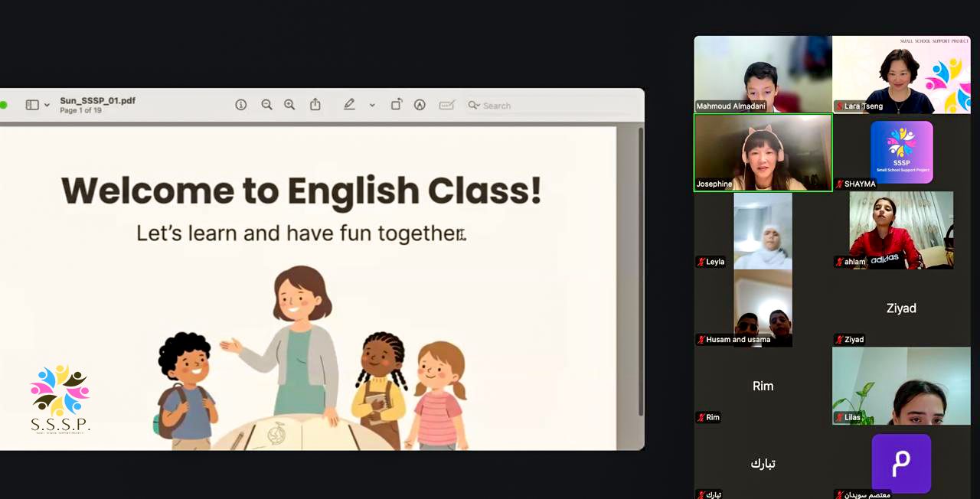Zoom in on the PDF page
This screenshot has width=980, height=499.
(289, 105)
